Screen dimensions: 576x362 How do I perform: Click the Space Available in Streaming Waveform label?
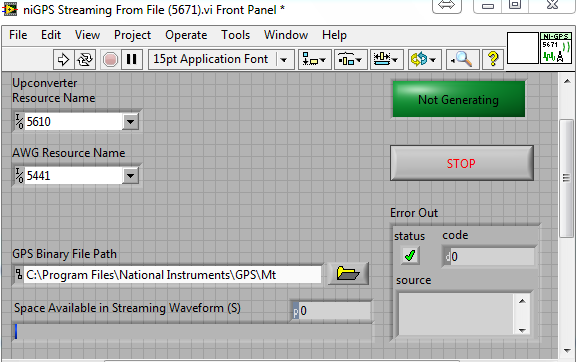127,308
